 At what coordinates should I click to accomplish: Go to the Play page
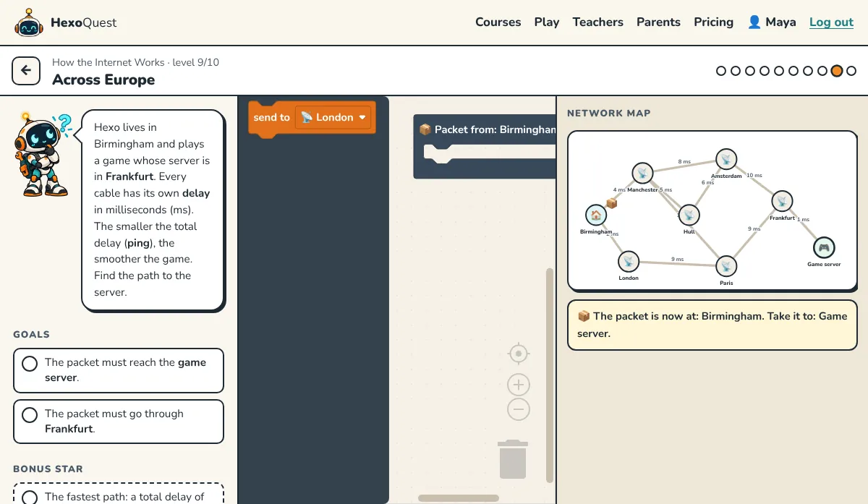coord(547,22)
